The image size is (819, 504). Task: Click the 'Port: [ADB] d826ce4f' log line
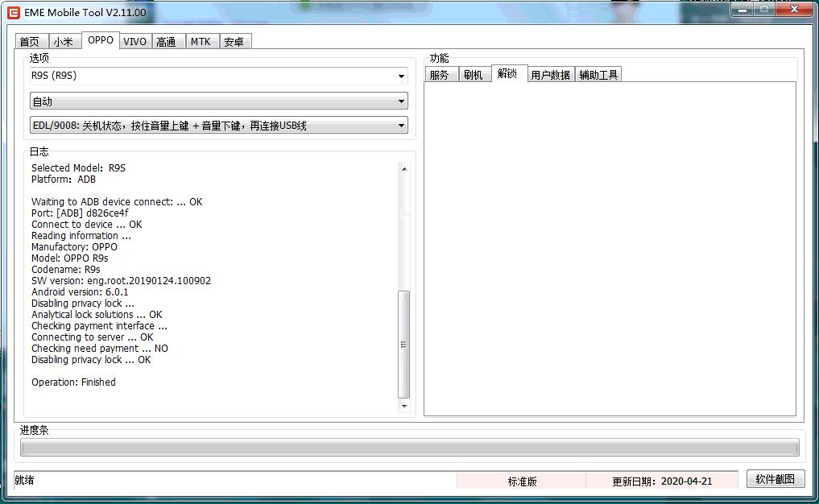[x=80, y=213]
